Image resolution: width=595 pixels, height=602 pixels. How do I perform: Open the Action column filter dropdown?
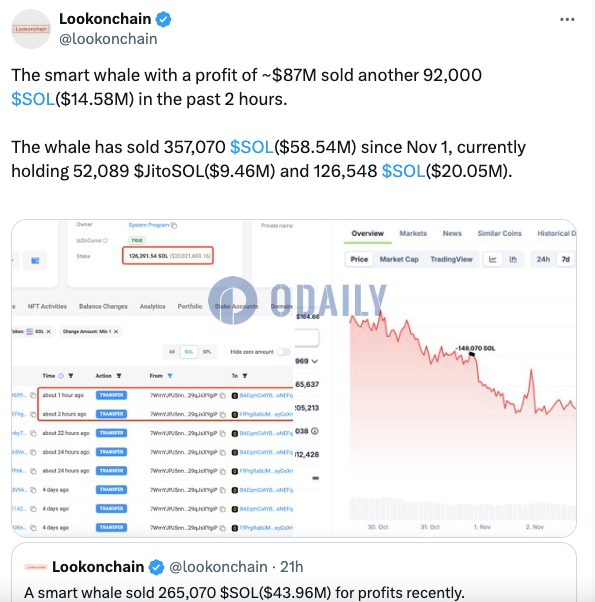(x=119, y=376)
